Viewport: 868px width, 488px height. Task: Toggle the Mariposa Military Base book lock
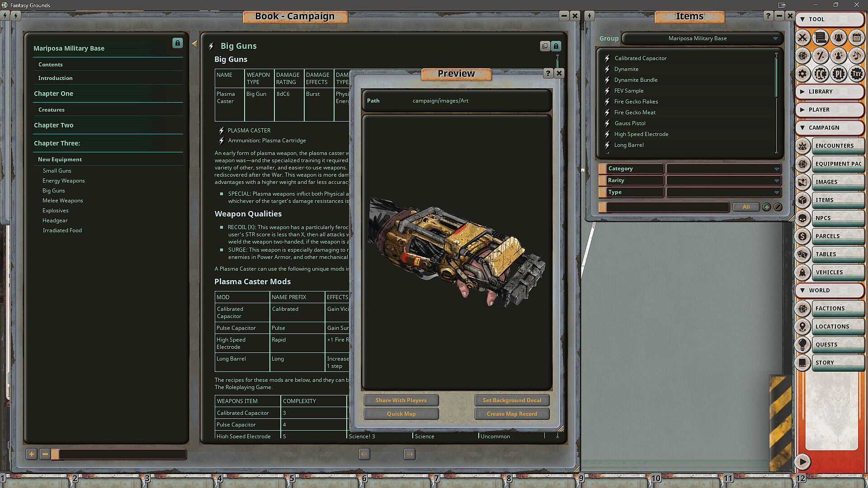point(177,43)
